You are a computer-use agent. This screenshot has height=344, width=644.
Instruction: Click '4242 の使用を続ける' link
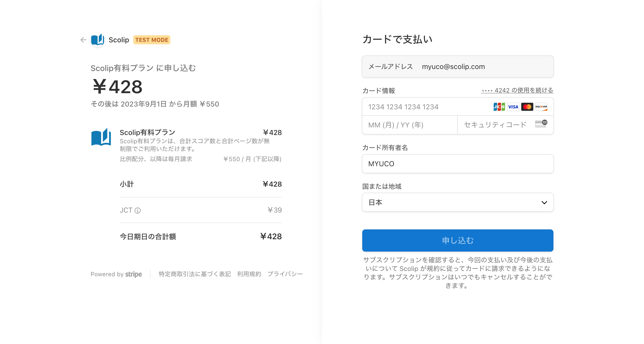point(517,90)
